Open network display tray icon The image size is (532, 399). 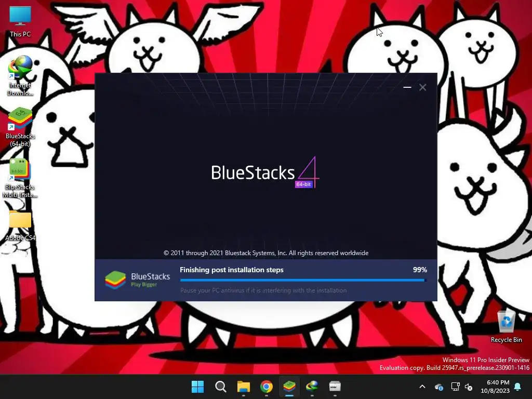[455, 387]
